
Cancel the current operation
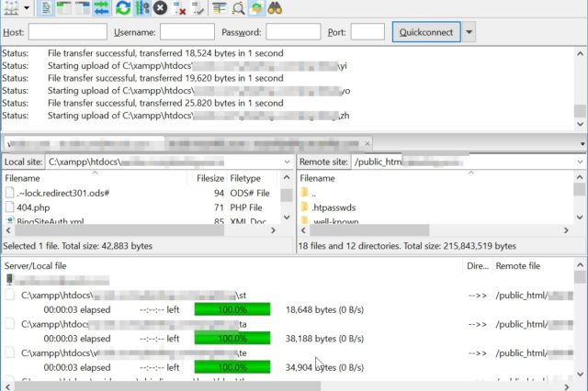(x=160, y=8)
